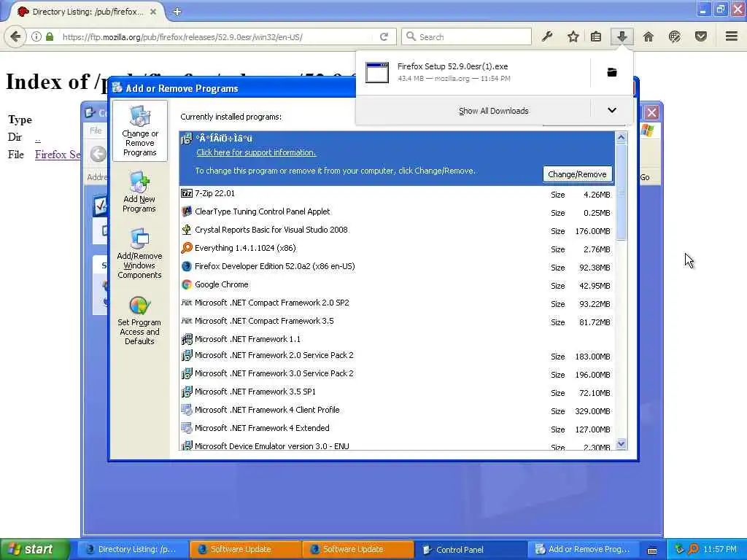Go to Firefox home page icon

(648, 36)
